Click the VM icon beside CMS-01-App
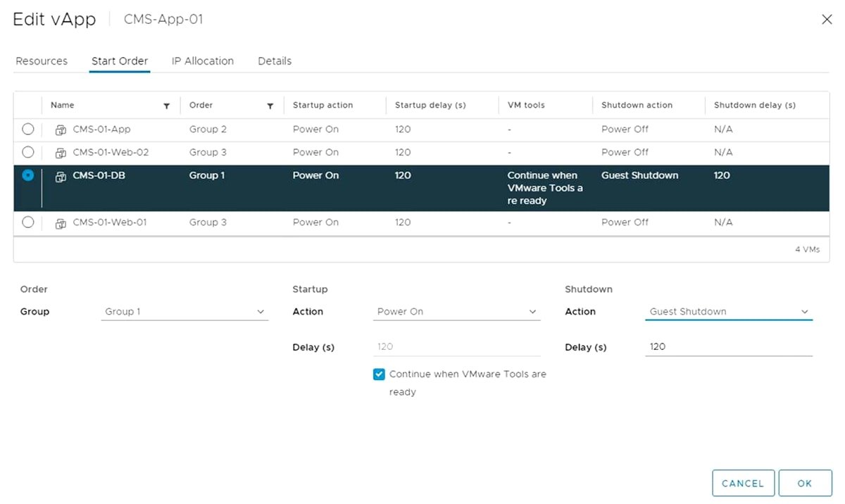The height and width of the screenshot is (504, 845). 61,129
